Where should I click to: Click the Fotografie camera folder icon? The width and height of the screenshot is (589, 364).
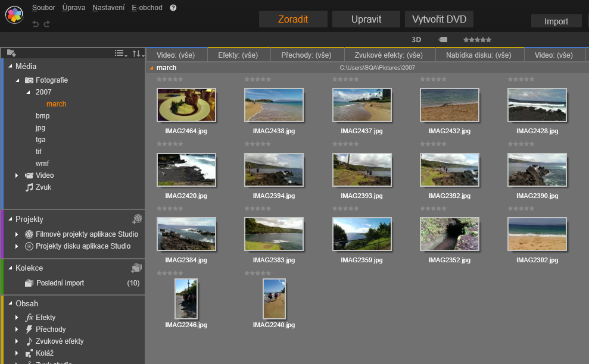point(29,80)
